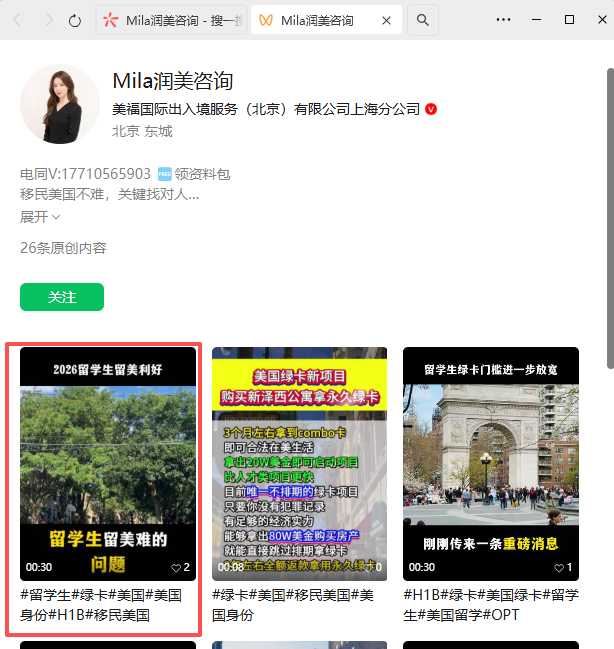Screen dimensions: 614x649
Task: Switch to the 'Mila润美咨询 - 搜一搜' tab
Action: (171, 20)
